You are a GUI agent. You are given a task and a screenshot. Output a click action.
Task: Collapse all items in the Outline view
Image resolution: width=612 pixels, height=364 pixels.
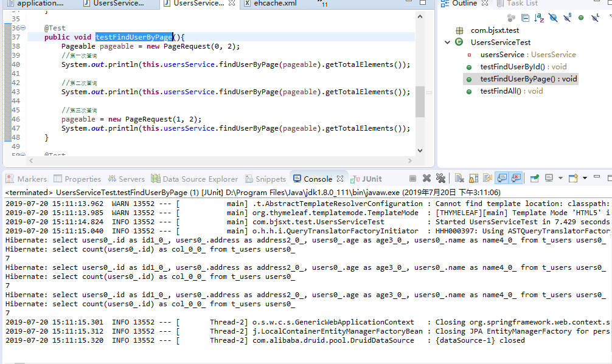(x=526, y=18)
